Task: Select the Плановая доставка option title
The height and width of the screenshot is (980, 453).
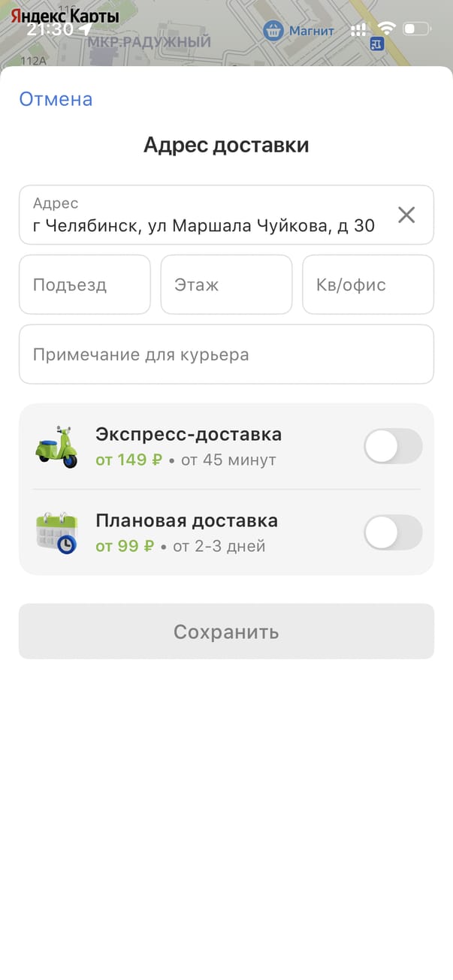Action: [186, 520]
